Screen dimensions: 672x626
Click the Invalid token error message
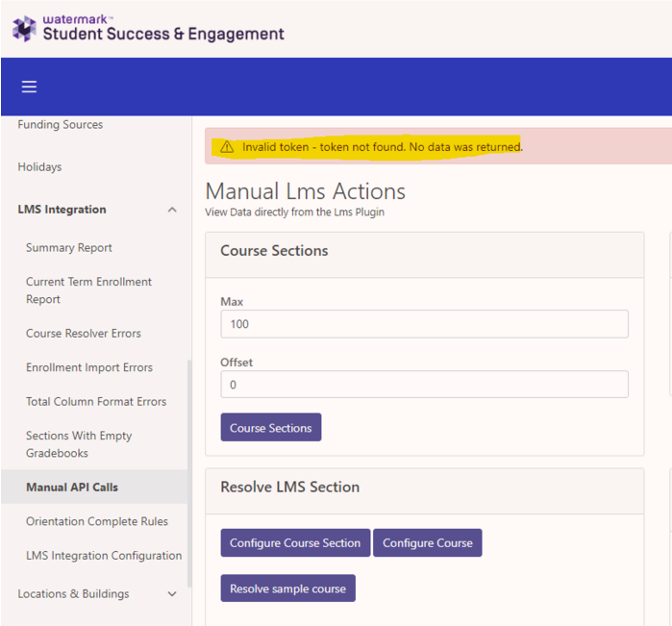[x=383, y=147]
